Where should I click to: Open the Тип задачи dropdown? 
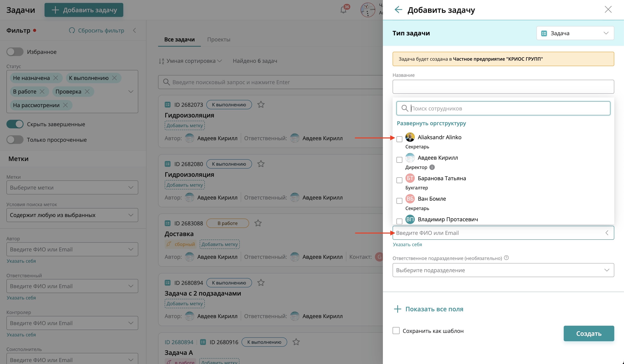575,33
